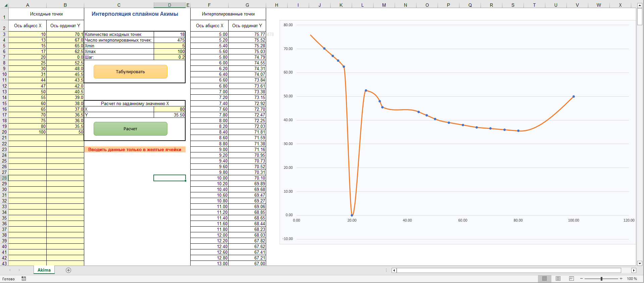Screen dimensions: 644x283
Task: Click the add new sheet plus icon
Action: 68,270
